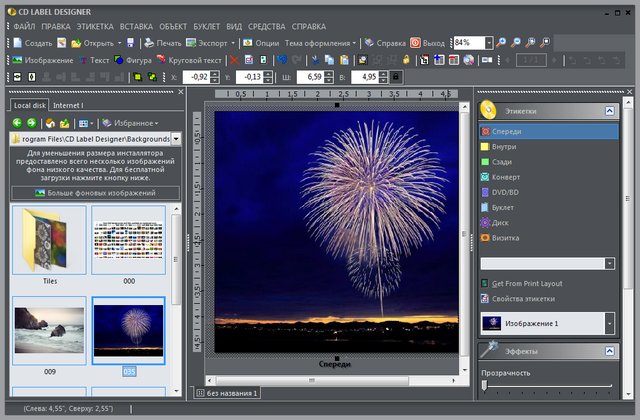Click the red Выход (Exit) icon
This screenshot has height=420, width=640.
(416, 43)
